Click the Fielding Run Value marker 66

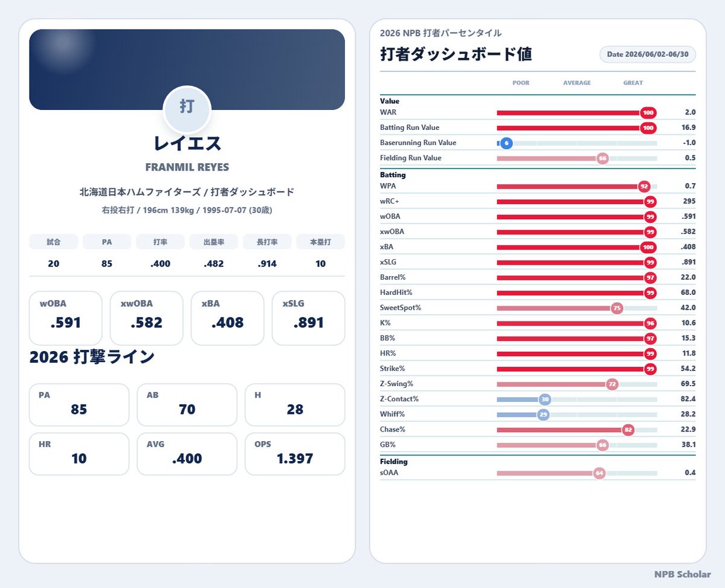pyautogui.click(x=602, y=158)
